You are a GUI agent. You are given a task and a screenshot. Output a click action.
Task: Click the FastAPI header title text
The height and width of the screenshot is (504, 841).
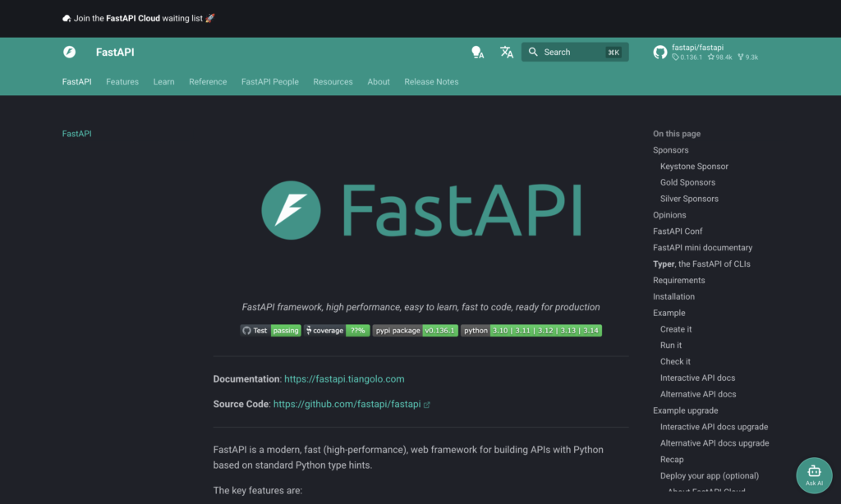(x=115, y=52)
